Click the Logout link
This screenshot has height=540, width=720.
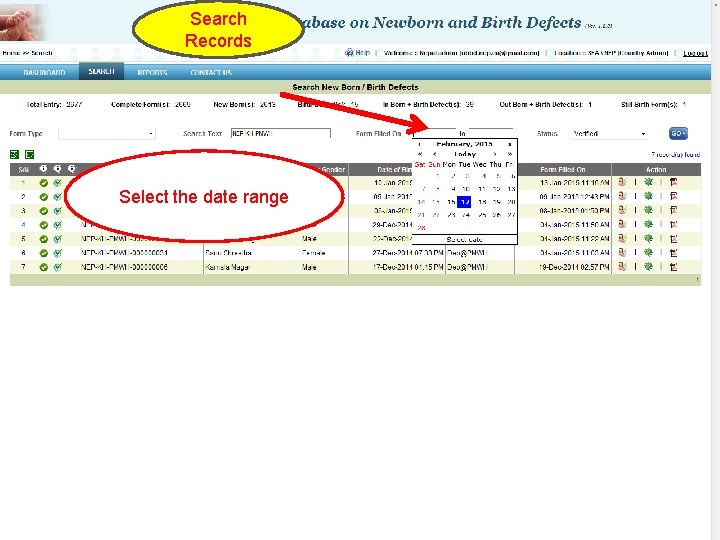(x=695, y=53)
